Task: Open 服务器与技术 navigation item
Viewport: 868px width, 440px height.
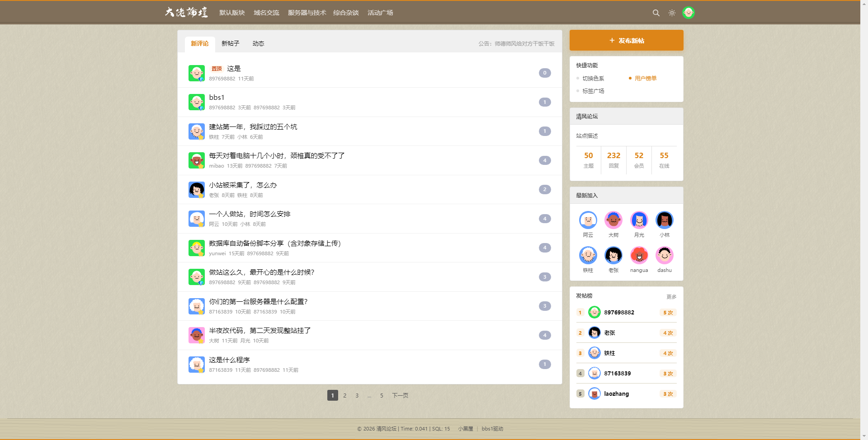Action: (x=307, y=13)
